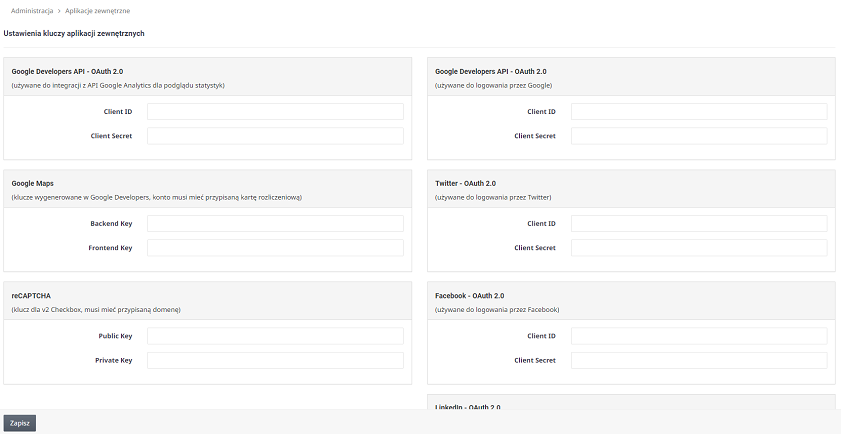Focus Client Secret field for Google Analytics API
Viewport: 841px width, 434px height.
tap(275, 136)
